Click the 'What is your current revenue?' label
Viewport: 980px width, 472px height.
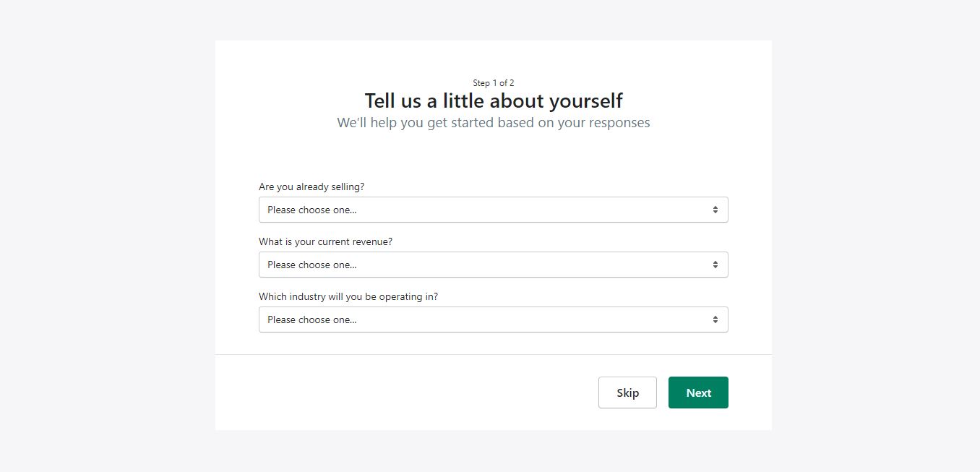[325, 241]
